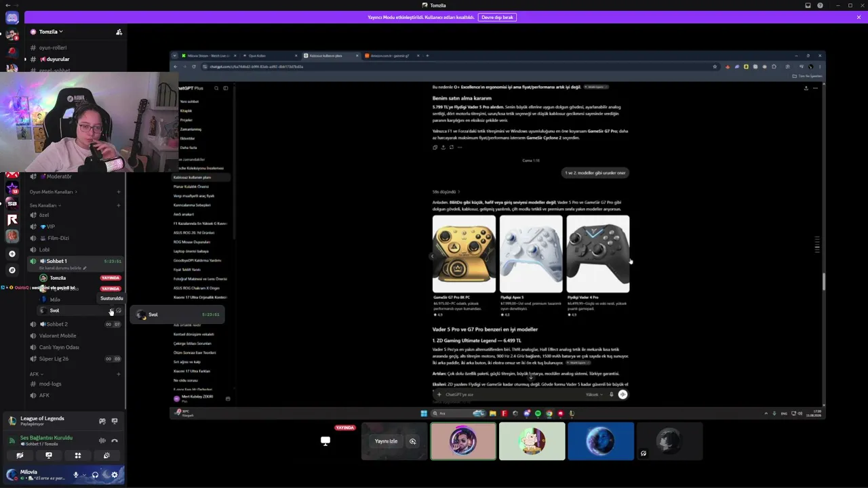The width and height of the screenshot is (868, 488).
Task: Turn on camera in the voice panel
Action: coord(20,455)
